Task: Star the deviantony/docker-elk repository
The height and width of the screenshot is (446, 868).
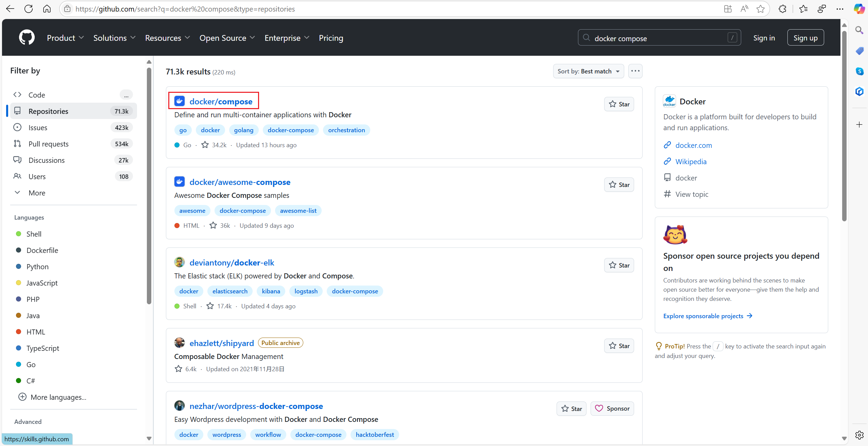Action: click(x=619, y=265)
